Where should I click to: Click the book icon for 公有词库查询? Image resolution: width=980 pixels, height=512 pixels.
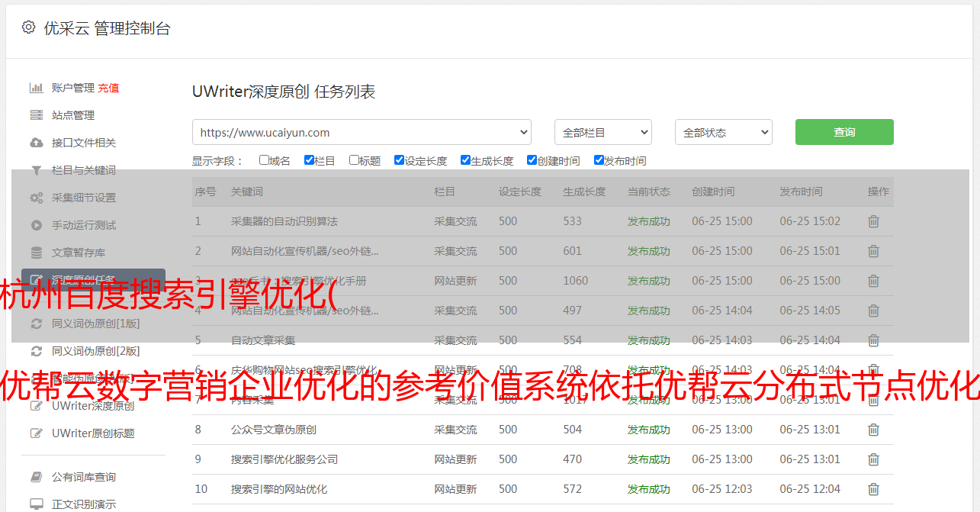(36, 477)
